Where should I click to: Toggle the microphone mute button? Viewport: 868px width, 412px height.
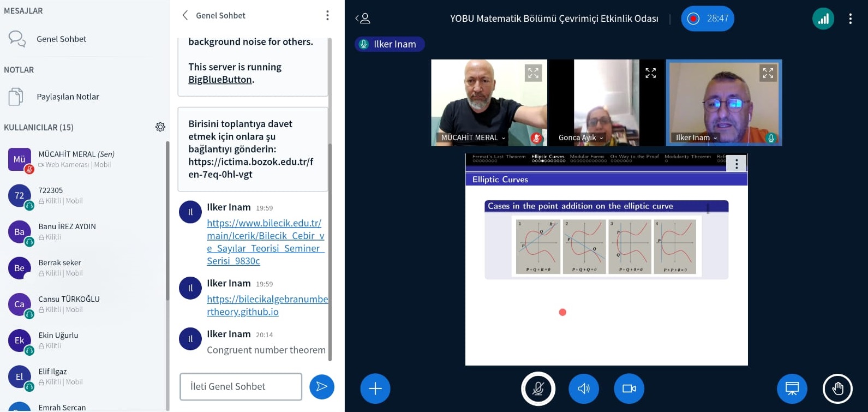click(538, 389)
